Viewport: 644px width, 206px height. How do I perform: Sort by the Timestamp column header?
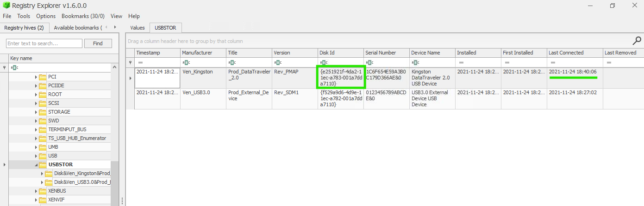pyautogui.click(x=157, y=53)
